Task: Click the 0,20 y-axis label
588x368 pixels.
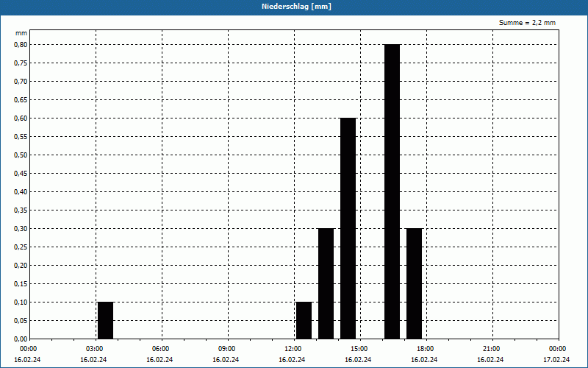Action: click(x=21, y=266)
